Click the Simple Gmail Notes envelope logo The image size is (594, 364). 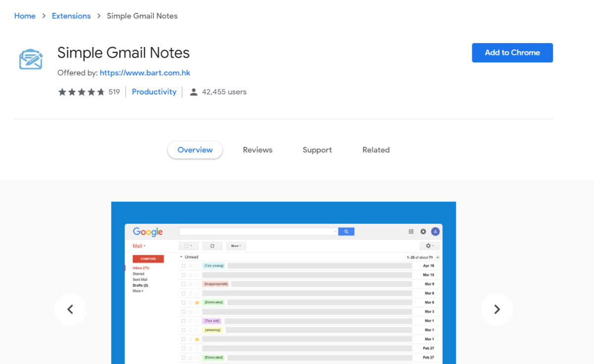click(x=30, y=59)
